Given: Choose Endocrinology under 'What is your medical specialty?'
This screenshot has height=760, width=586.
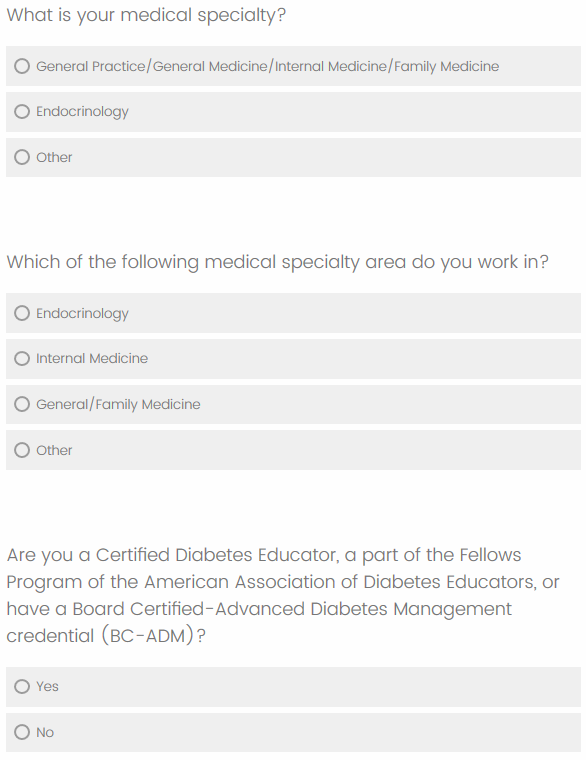Looking at the screenshot, I should (x=22, y=111).
